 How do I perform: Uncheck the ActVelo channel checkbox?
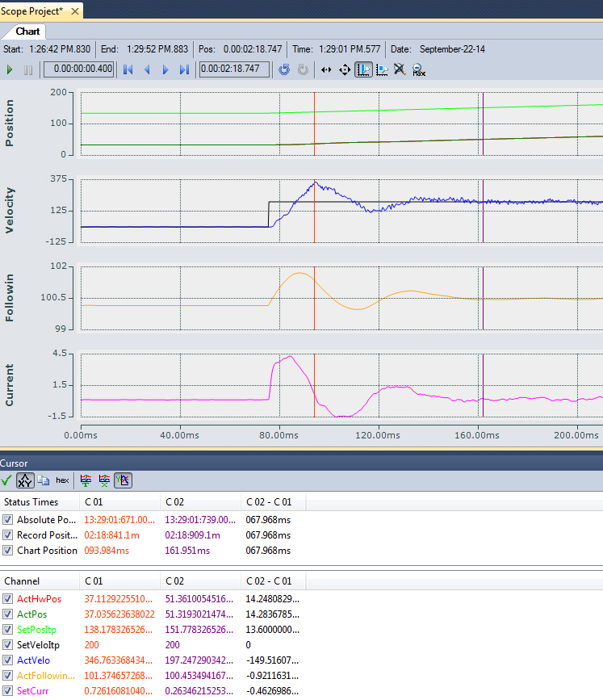click(x=7, y=660)
